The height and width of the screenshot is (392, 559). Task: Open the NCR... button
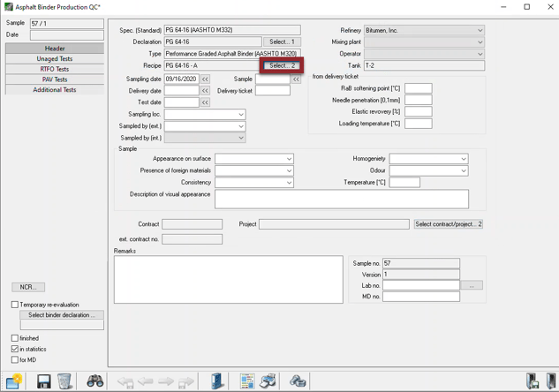click(x=28, y=287)
